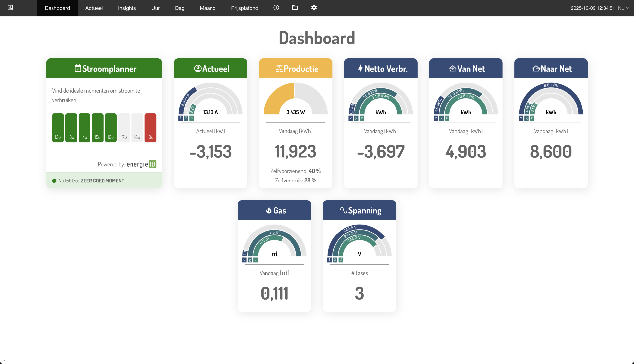Click the Naar Net card header
Screen dimensions: 634x364
[x=551, y=68]
